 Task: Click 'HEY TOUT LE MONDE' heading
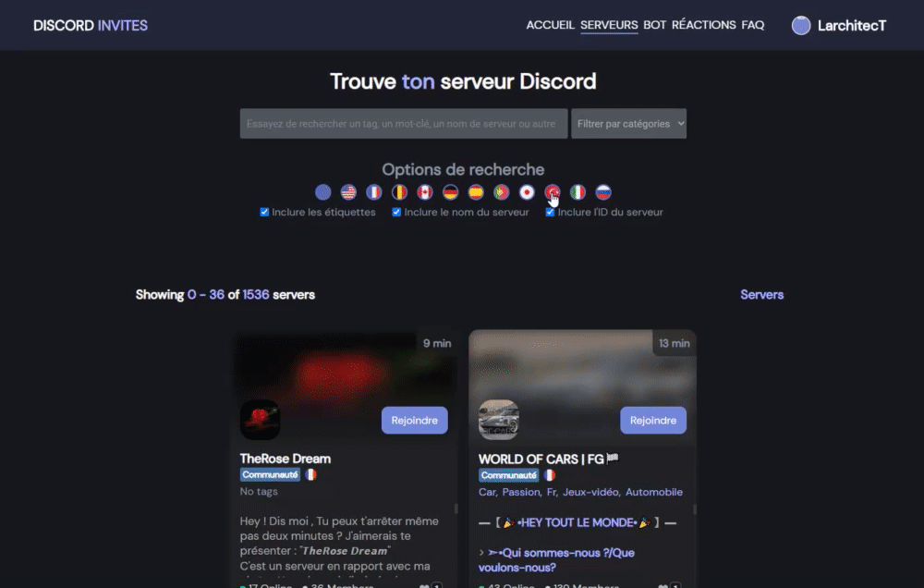(x=577, y=522)
